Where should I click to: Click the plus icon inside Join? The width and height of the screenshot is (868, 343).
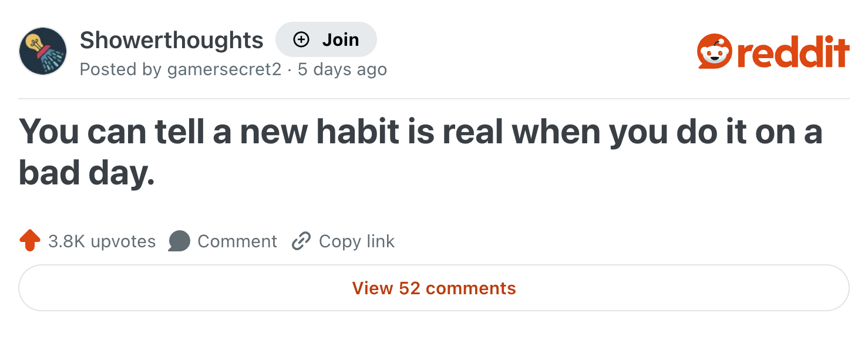click(x=301, y=40)
